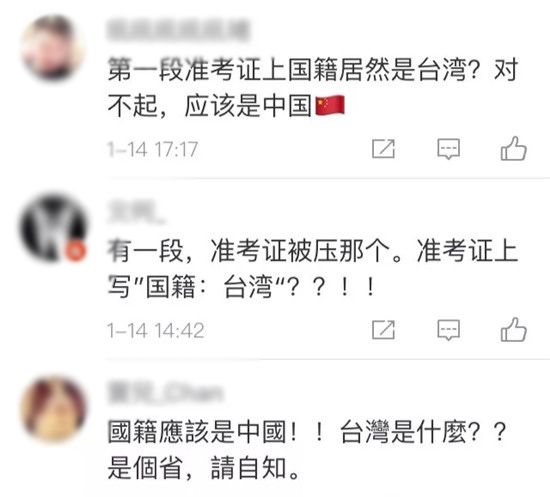Like the comment posted at 17:17
550x497 pixels.
514,148
